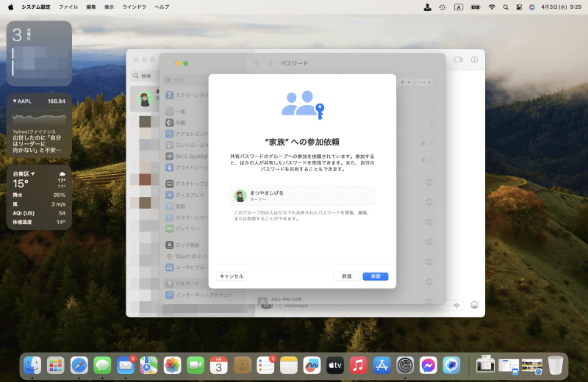The height and width of the screenshot is (382, 588).
Task: Open 台東区 weather widget
Action: [x=39, y=197]
